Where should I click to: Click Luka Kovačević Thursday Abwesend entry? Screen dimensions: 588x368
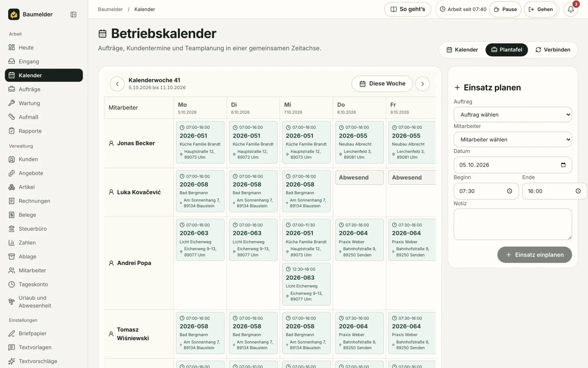[x=359, y=177]
